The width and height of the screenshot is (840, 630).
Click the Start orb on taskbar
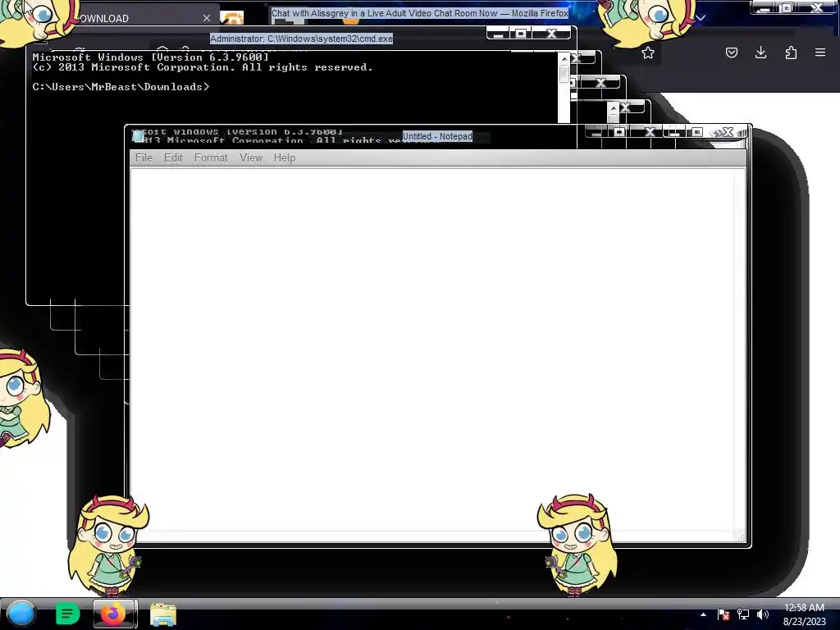coord(21,614)
